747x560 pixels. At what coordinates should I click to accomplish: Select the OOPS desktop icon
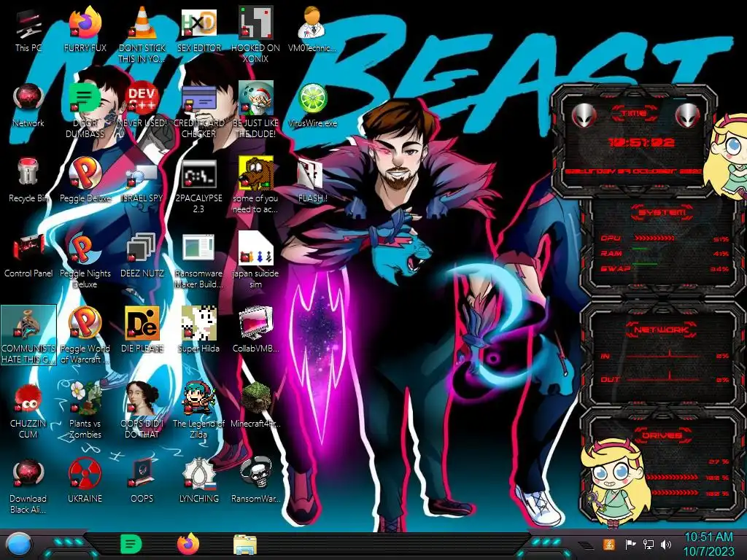(x=142, y=481)
